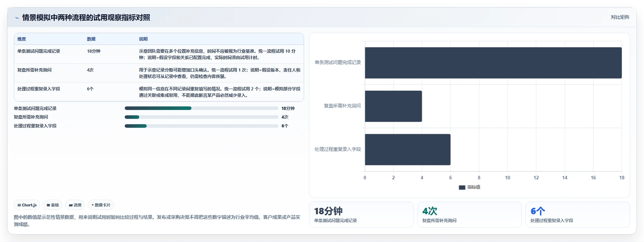
Task: Click the 对比矩阵 label in the header
Action: (x=620, y=17)
